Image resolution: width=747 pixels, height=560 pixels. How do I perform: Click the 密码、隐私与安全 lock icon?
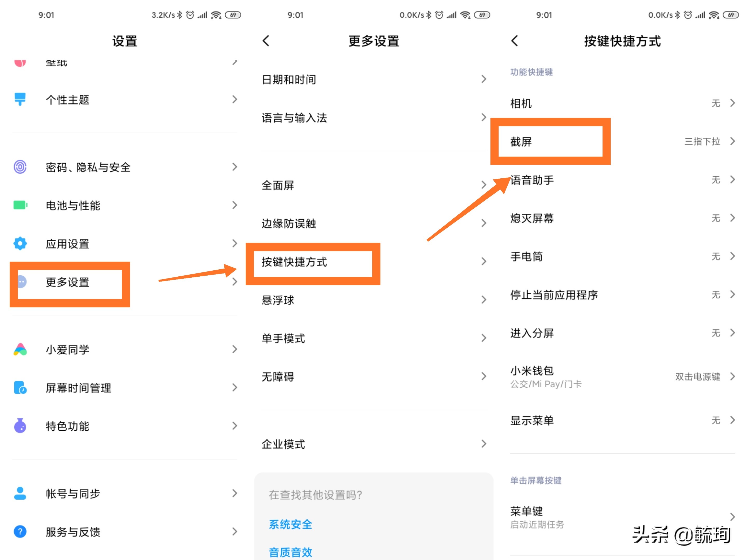click(20, 167)
